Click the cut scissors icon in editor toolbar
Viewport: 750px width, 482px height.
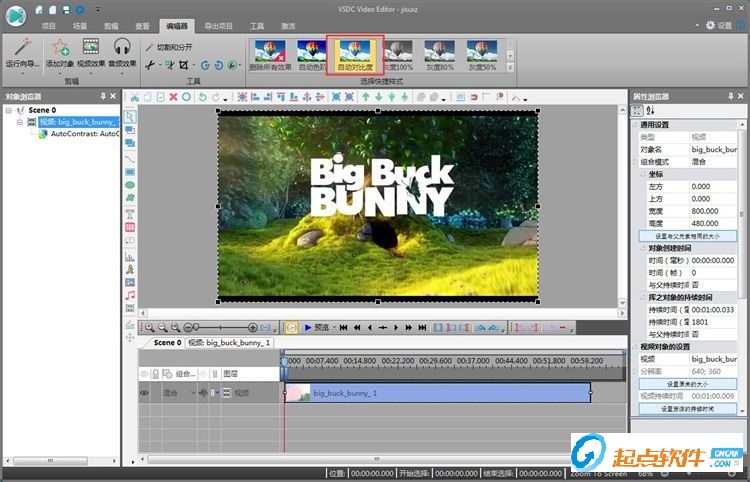coord(134,97)
